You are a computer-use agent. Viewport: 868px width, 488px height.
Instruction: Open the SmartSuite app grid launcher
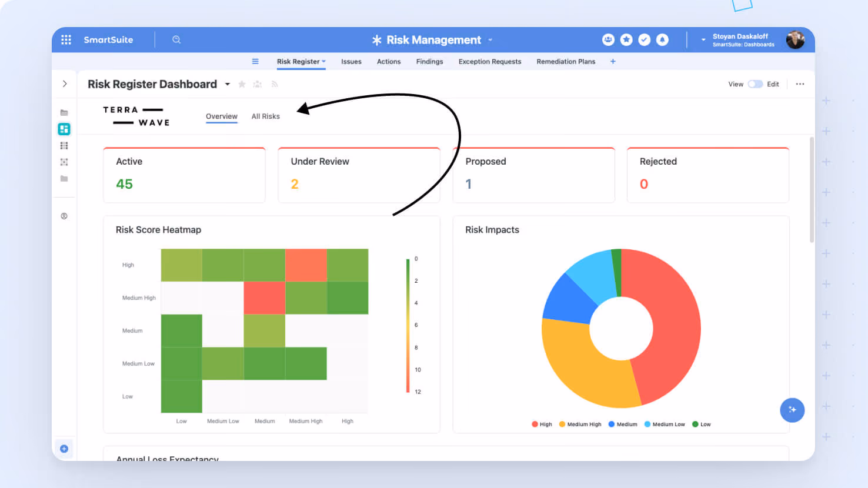pos(66,39)
